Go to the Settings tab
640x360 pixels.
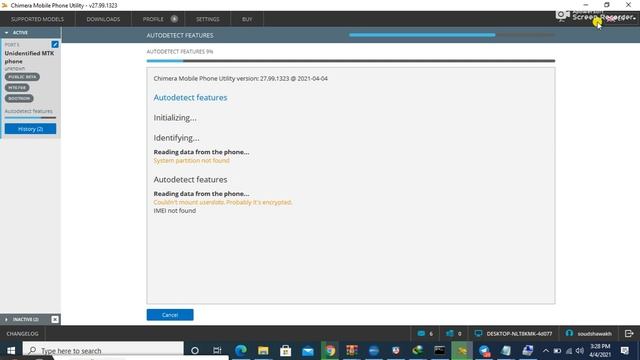[208, 19]
